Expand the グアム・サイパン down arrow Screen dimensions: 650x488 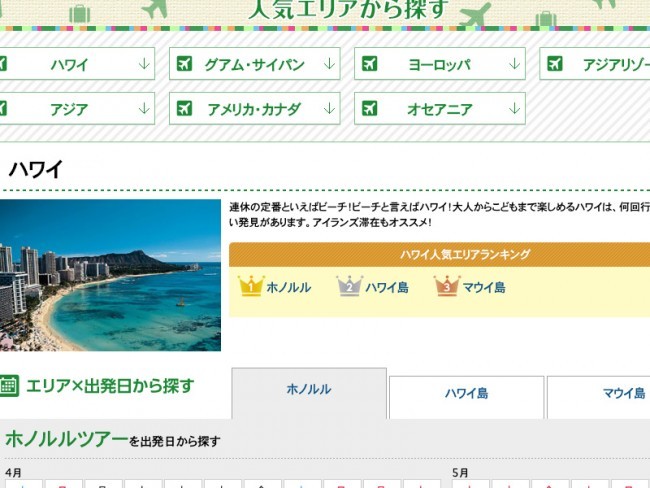point(329,65)
